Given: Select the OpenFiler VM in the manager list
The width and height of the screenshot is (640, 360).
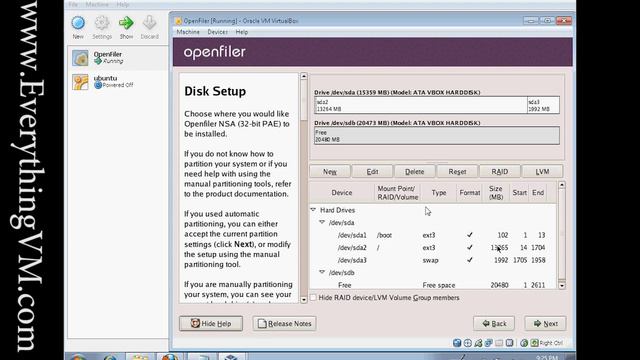Looking at the screenshot, I should (x=118, y=58).
